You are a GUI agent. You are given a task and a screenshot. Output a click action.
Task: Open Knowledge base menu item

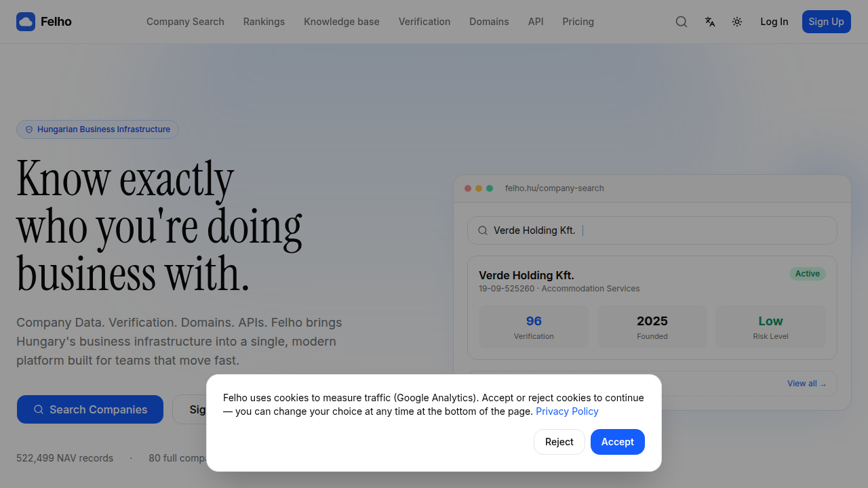(342, 22)
